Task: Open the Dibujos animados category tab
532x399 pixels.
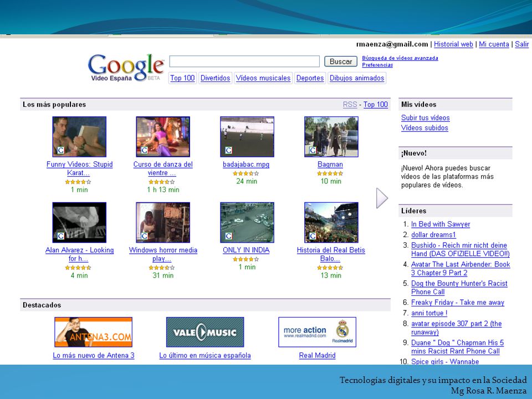Action: 357,78
